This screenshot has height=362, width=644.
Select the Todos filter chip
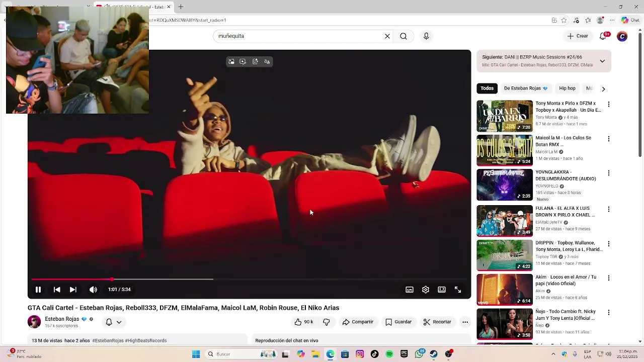[x=487, y=88]
